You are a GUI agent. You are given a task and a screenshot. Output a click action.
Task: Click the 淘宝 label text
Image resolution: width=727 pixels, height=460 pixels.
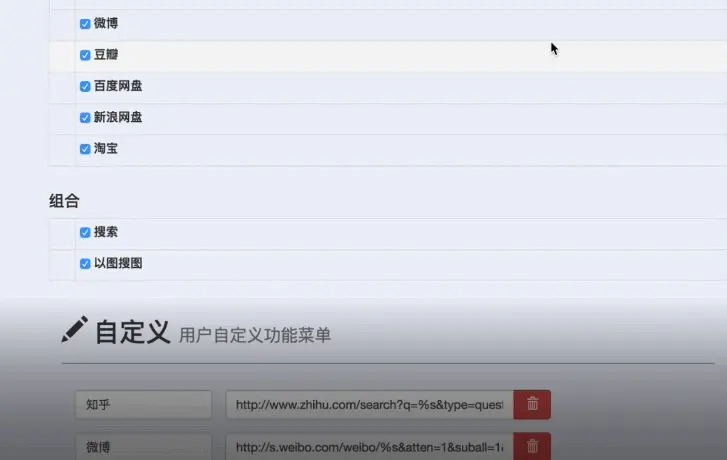click(x=106, y=148)
